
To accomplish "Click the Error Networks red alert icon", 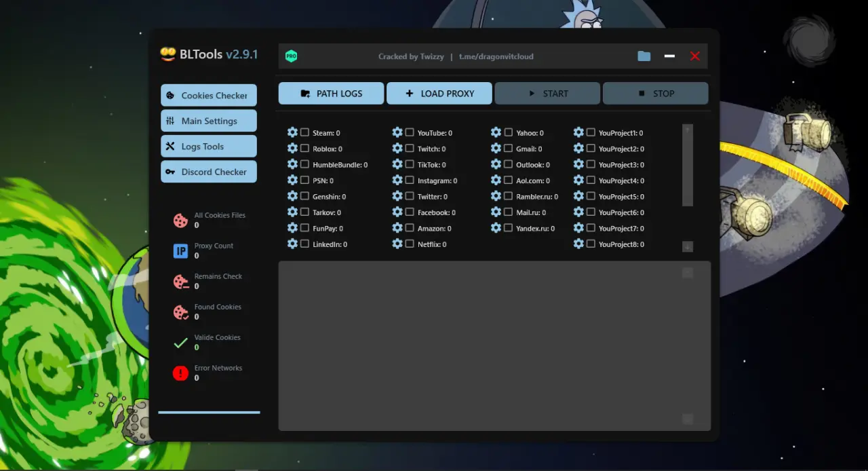I will click(x=180, y=373).
